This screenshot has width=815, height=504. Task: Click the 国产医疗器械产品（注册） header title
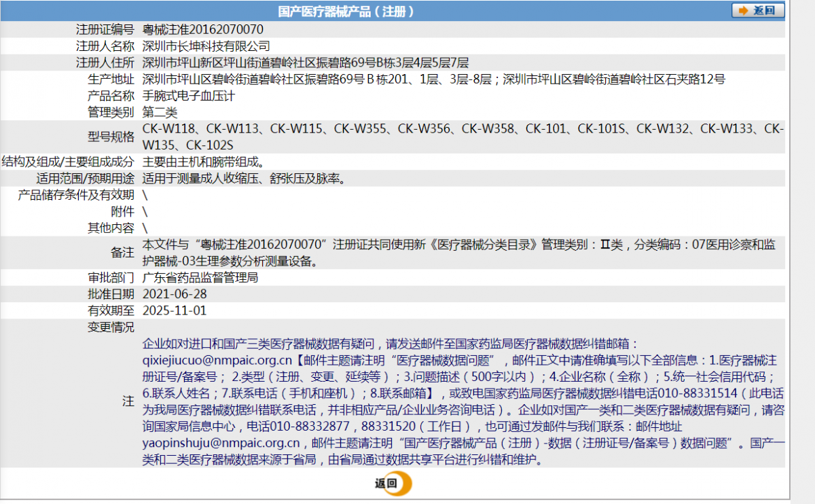(346, 11)
